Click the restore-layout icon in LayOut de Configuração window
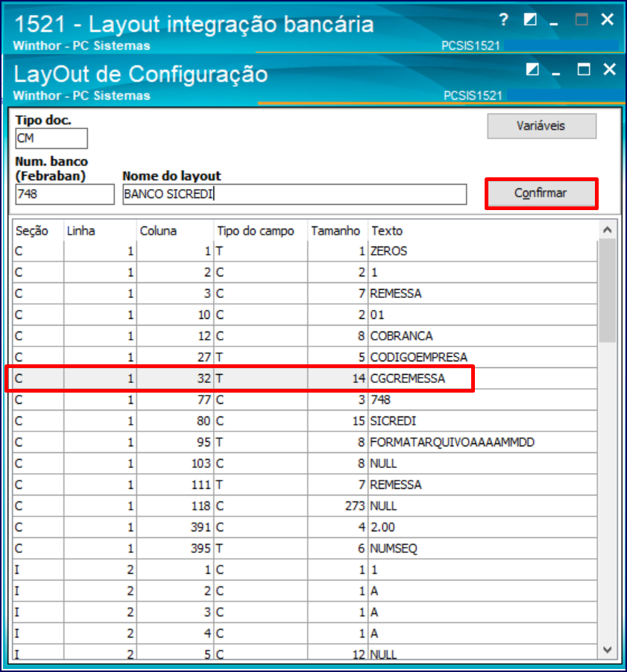Image resolution: width=627 pixels, height=672 pixels. 532,69
